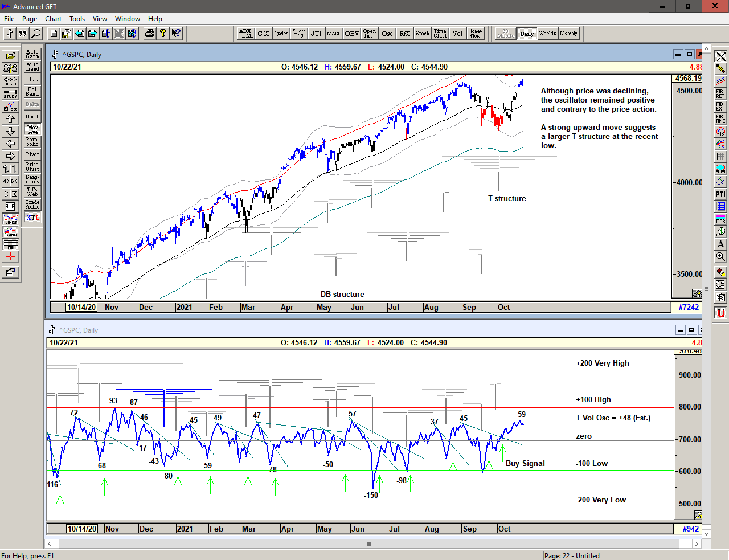
Task: Click the MACD indicator button
Action: 334,34
